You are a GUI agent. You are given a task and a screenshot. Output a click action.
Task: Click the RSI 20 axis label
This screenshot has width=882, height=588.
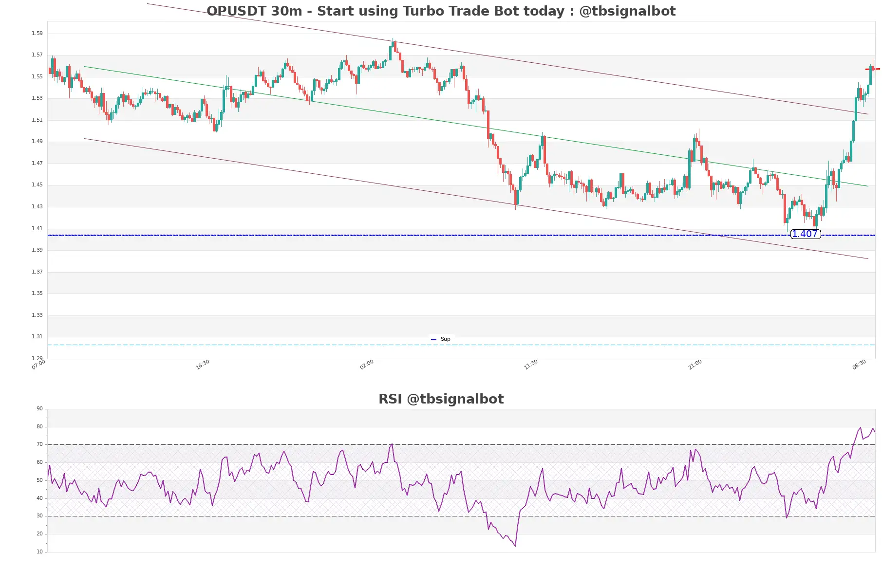tap(40, 534)
